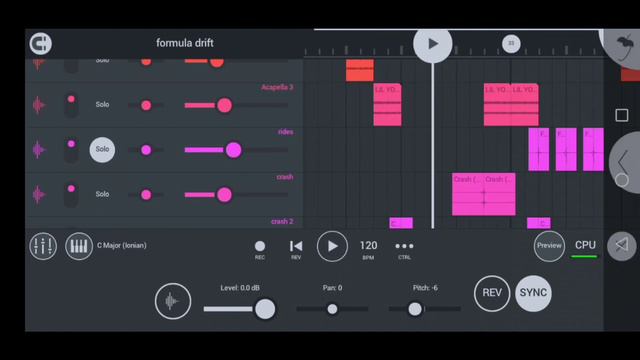
Task: Select the crash track name label
Action: point(284,177)
